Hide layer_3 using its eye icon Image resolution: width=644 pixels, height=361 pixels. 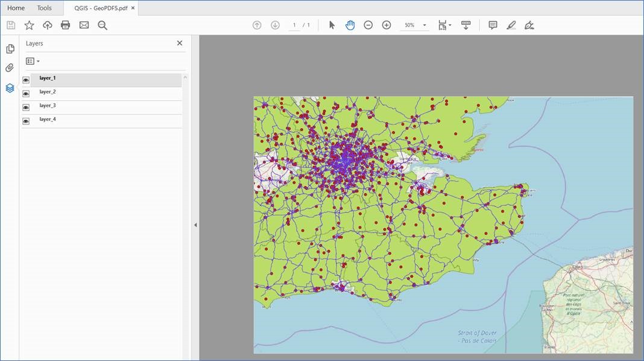click(x=26, y=107)
